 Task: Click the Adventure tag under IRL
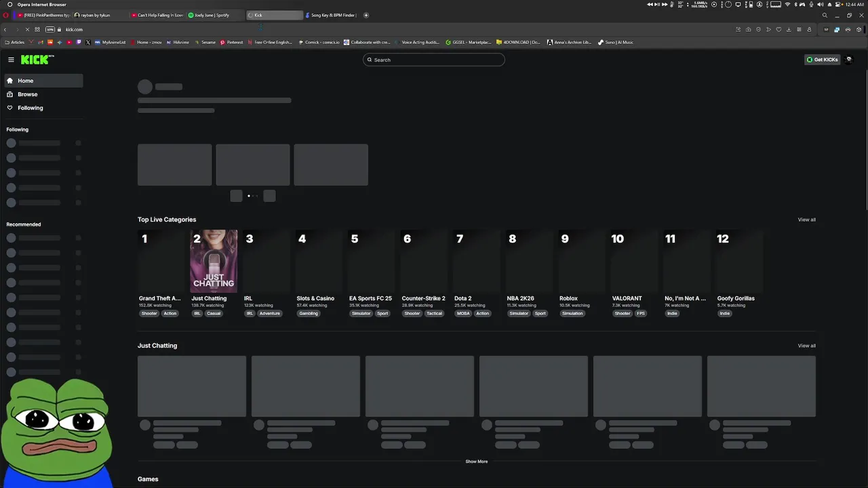(269, 313)
